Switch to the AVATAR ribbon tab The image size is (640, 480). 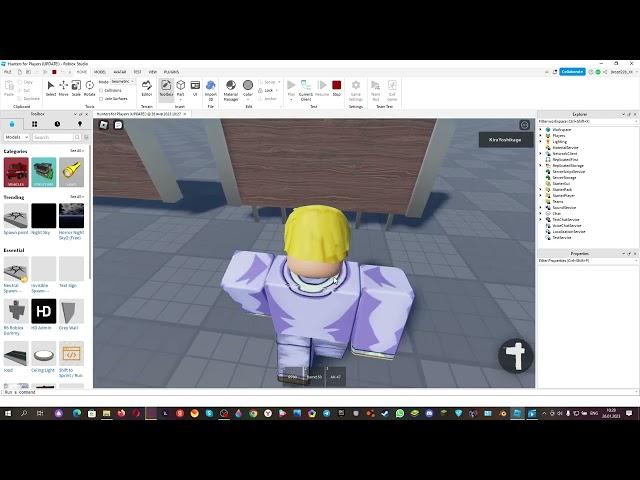point(120,72)
